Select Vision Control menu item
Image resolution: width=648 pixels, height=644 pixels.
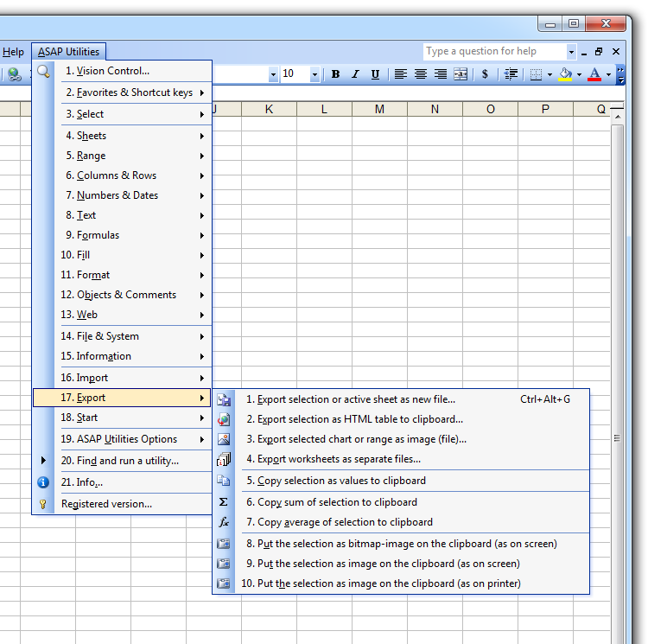[x=123, y=71]
